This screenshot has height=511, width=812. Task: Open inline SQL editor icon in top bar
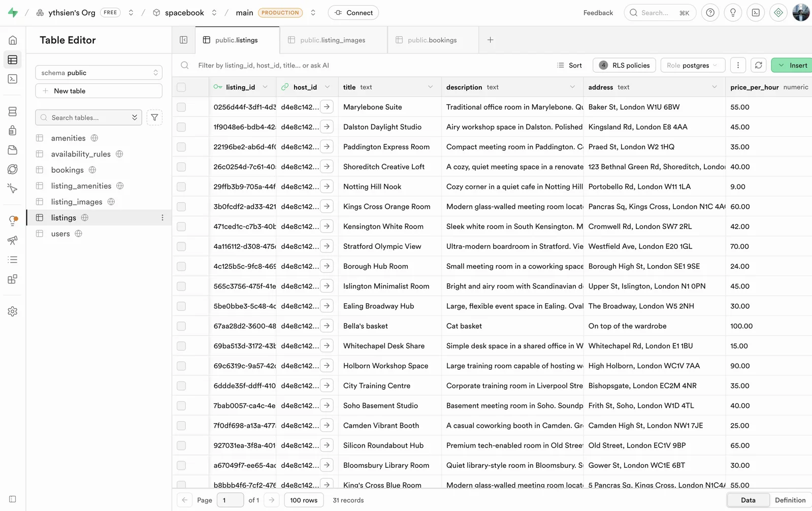756,13
